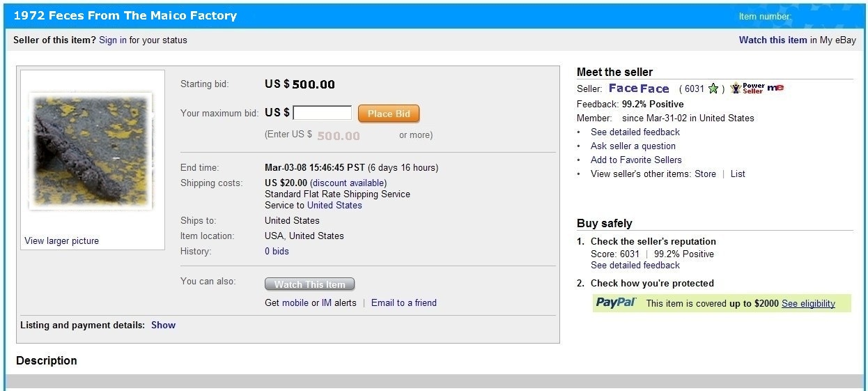Click Email to a friend link
Image resolution: width=868 pixels, height=391 pixels.
click(404, 302)
